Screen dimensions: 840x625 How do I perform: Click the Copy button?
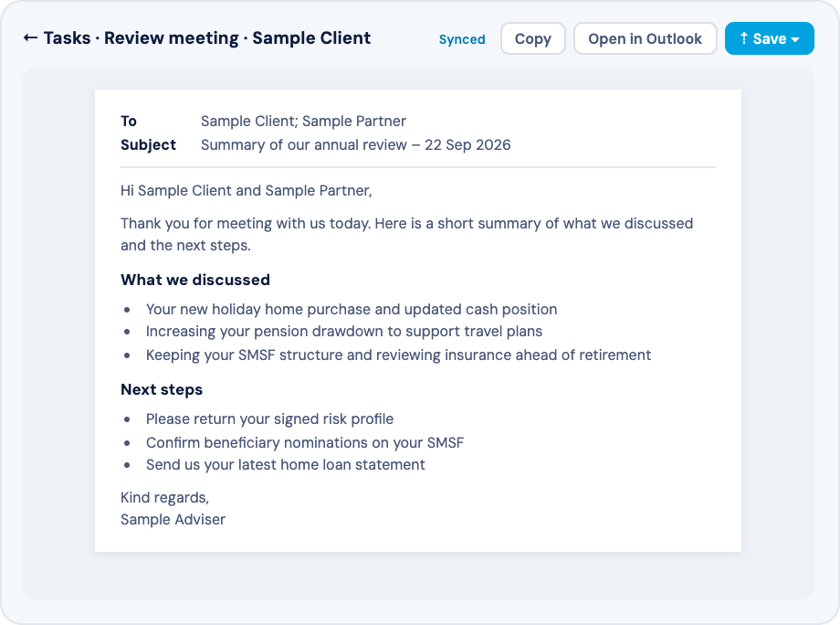pos(532,38)
